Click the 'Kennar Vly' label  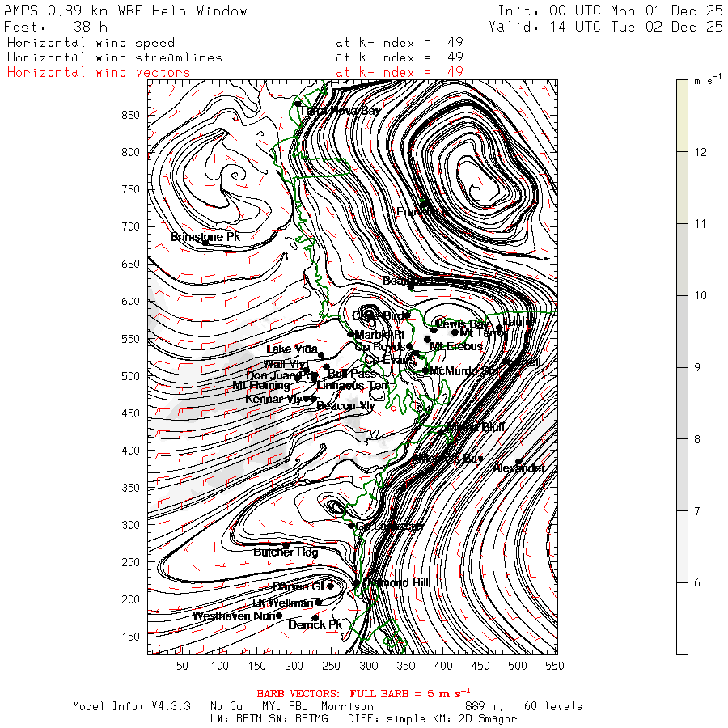click(274, 399)
